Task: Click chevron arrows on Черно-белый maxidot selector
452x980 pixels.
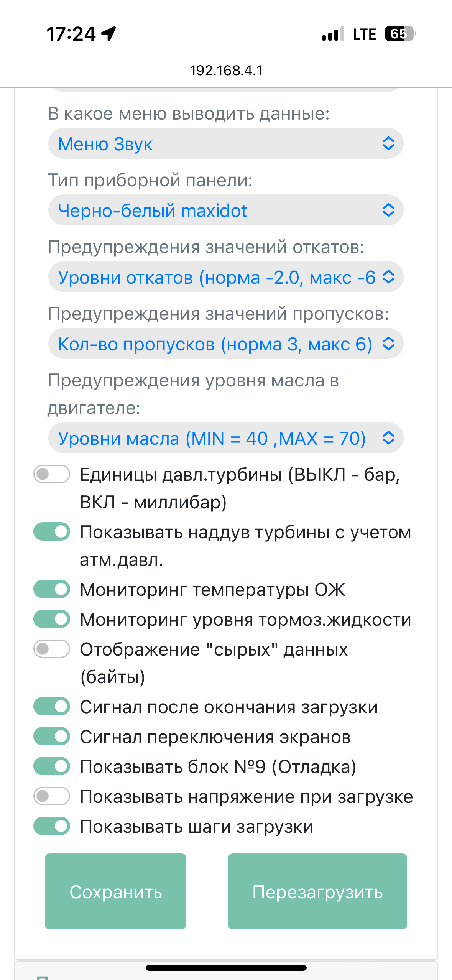Action: pyautogui.click(x=388, y=210)
